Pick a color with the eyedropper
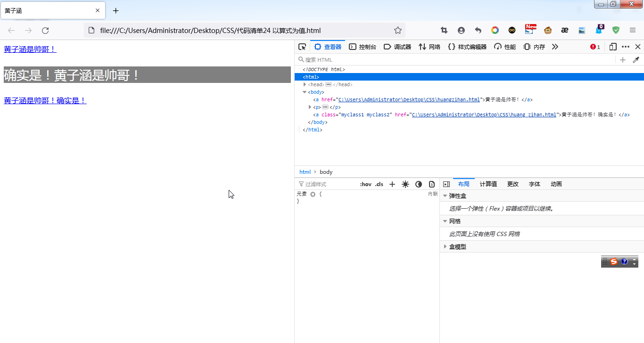The width and height of the screenshot is (644, 343). (x=636, y=60)
